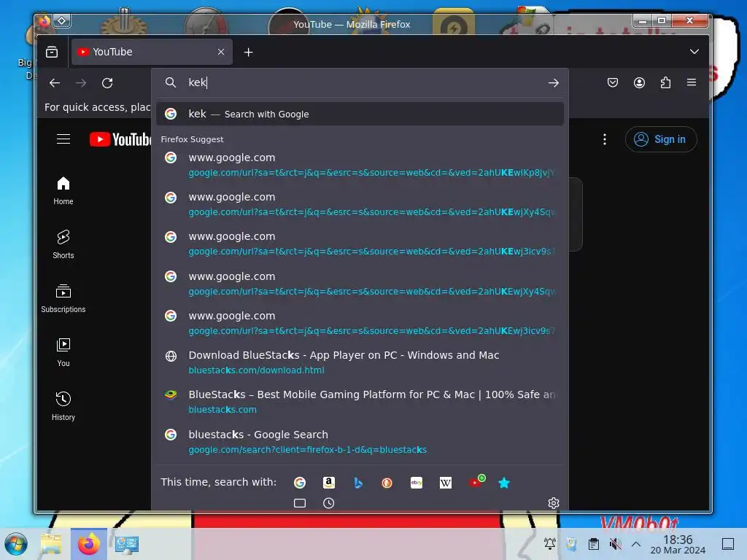Screen dimensions: 747x560
Task: Reload the current page
Action: (107, 83)
